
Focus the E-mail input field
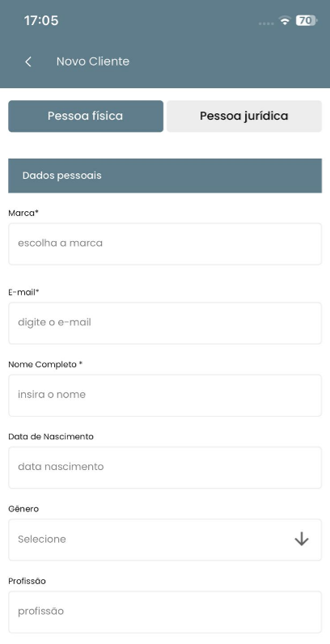coord(165,324)
